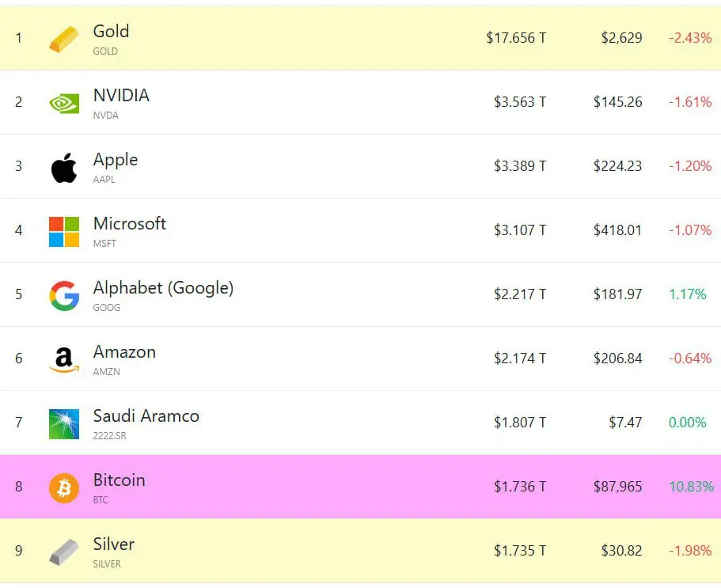Click the Microsoft company name
721x588 pixels.
tap(130, 223)
